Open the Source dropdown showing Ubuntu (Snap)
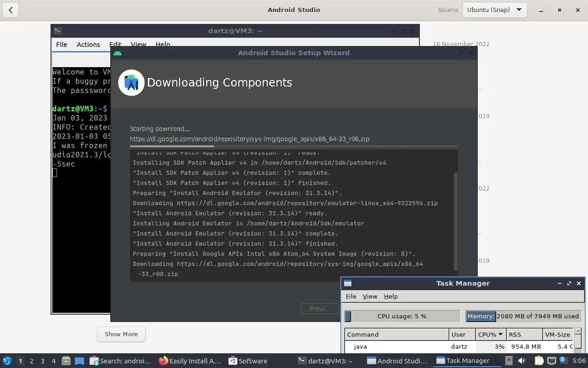The image size is (588, 368). [495, 10]
